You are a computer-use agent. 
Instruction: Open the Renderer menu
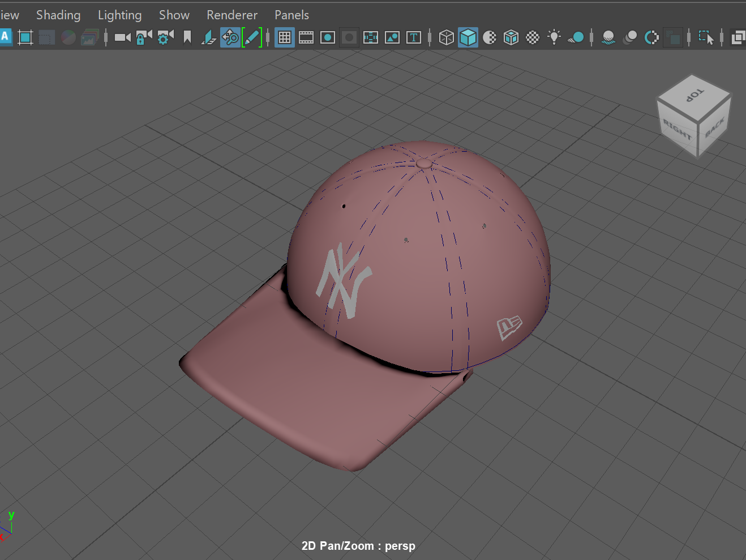[232, 15]
